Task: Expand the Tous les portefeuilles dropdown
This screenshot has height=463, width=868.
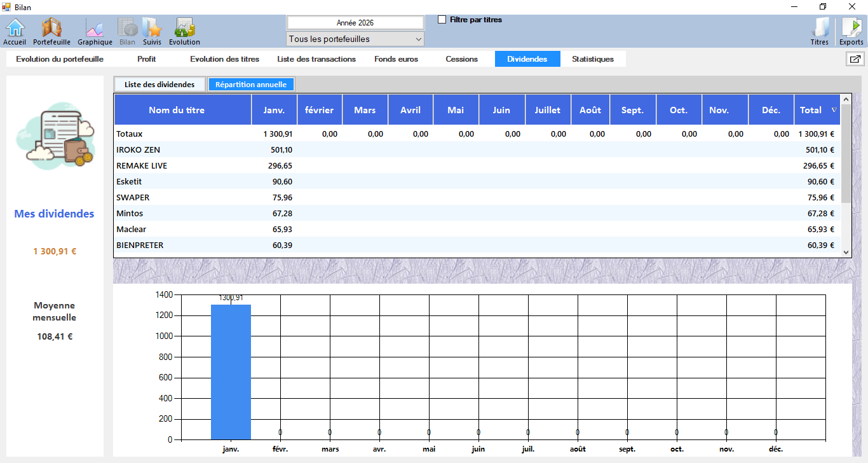Action: point(355,39)
